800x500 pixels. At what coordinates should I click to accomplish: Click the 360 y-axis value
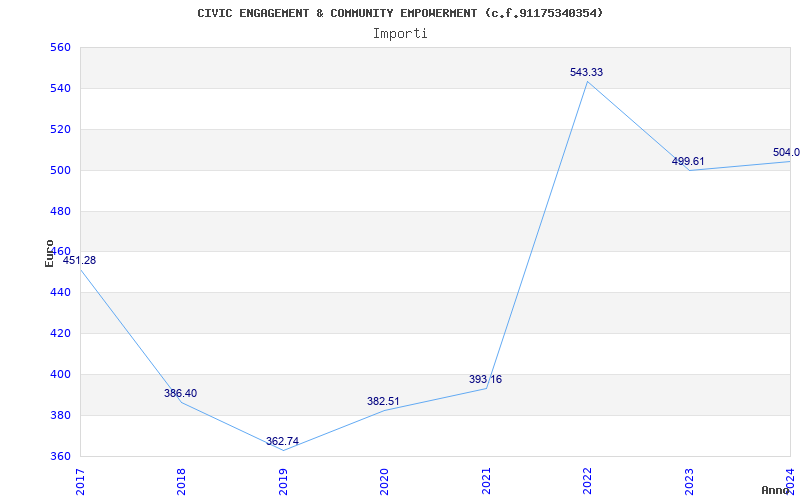click(60, 457)
